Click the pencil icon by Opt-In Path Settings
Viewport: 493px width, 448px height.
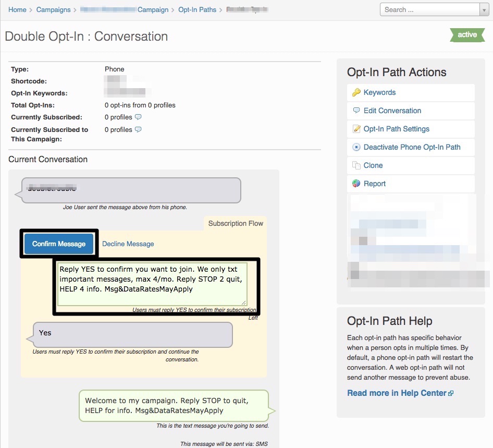[356, 129]
